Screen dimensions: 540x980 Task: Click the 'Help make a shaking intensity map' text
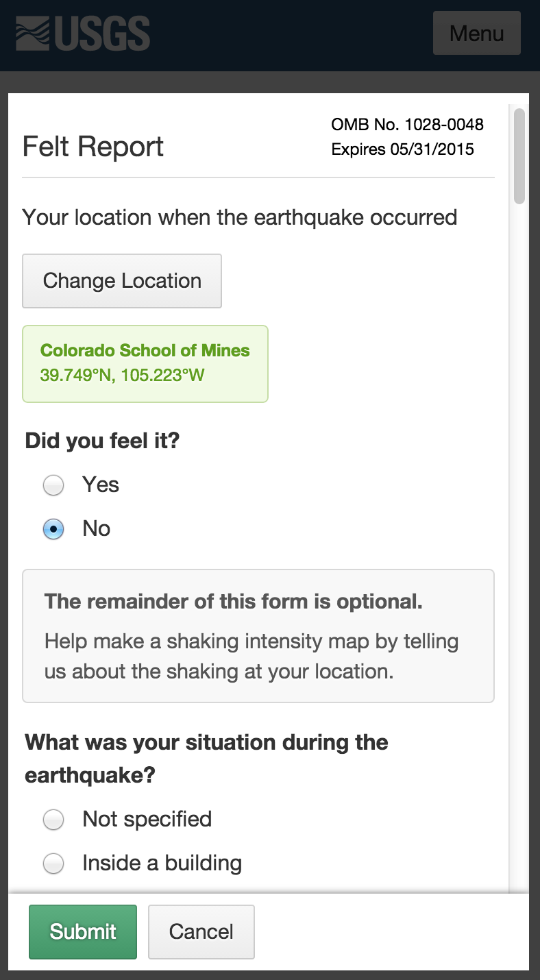click(x=251, y=657)
